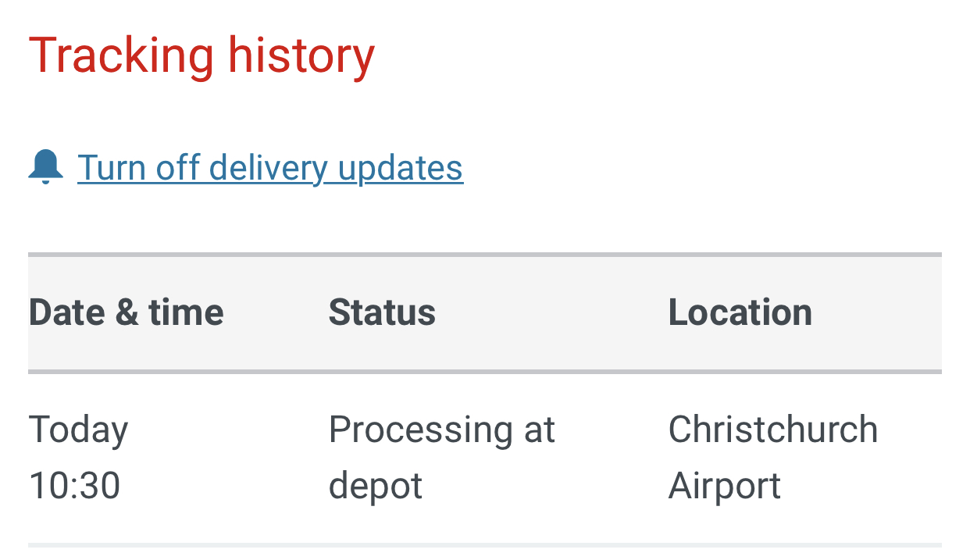Select the Location column header
Screen dimensions: 970x560
pyautogui.click(x=740, y=312)
